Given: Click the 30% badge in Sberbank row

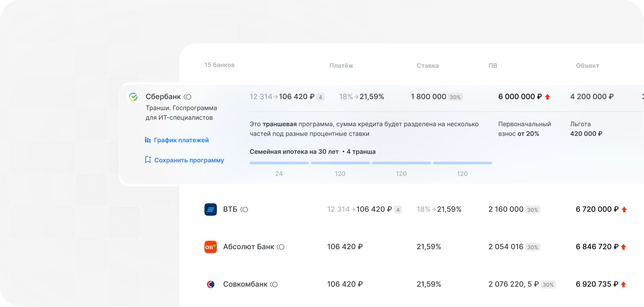Looking at the screenshot, I should [455, 97].
